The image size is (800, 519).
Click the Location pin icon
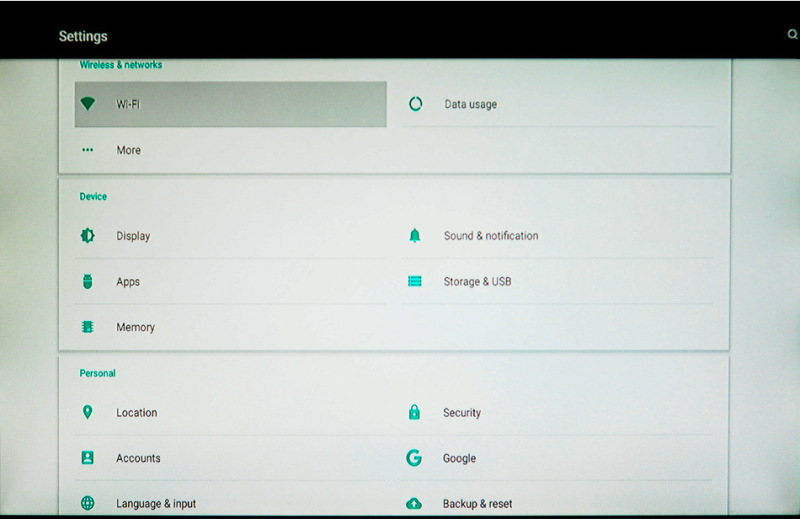point(88,412)
